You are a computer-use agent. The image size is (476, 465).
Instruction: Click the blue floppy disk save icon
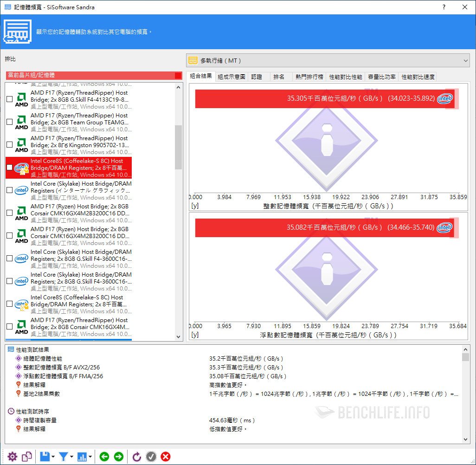point(45,457)
